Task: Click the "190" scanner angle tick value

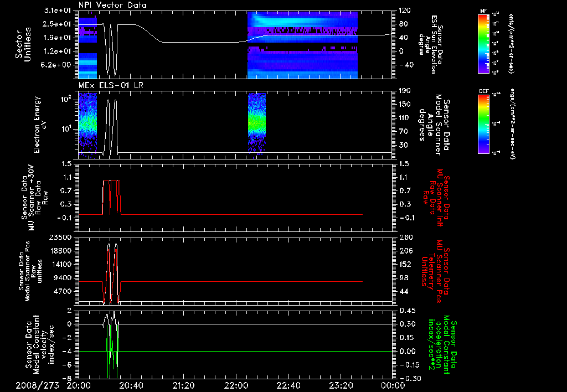Action: click(405, 91)
